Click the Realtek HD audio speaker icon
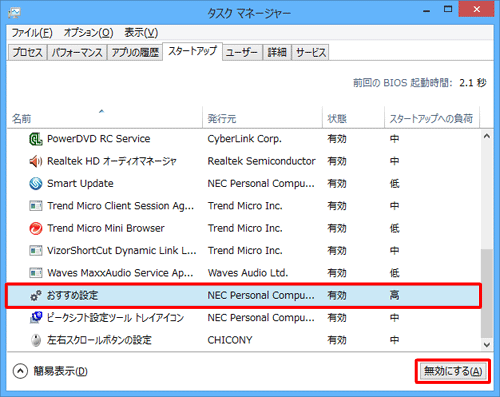This screenshot has height=397, width=500. pos(36,161)
